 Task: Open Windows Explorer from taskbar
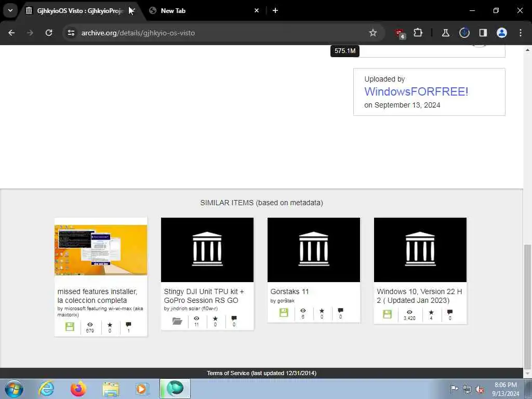pyautogui.click(x=111, y=389)
